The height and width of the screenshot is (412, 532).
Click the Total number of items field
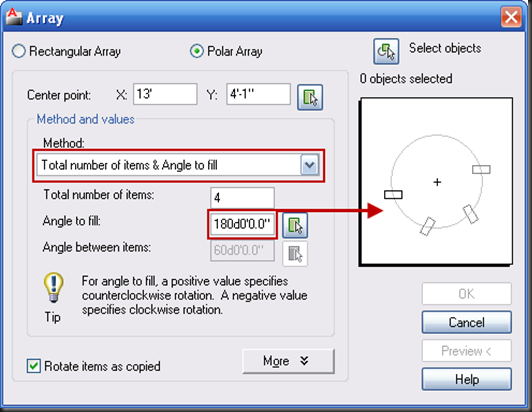[x=242, y=198]
